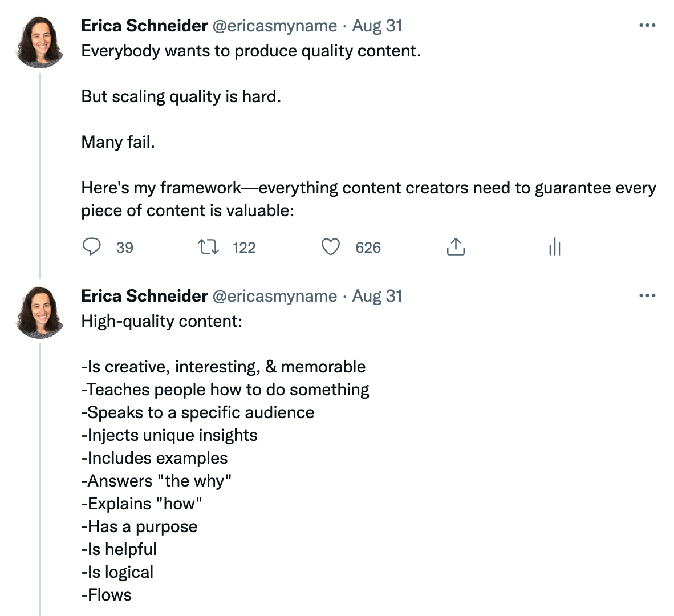
Task: Click the share upload icon
Action: [456, 247]
